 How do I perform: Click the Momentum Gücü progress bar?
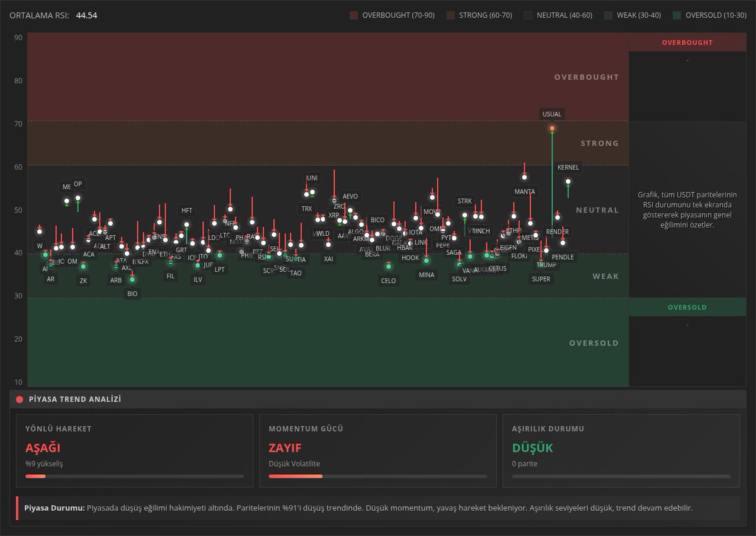378,476
